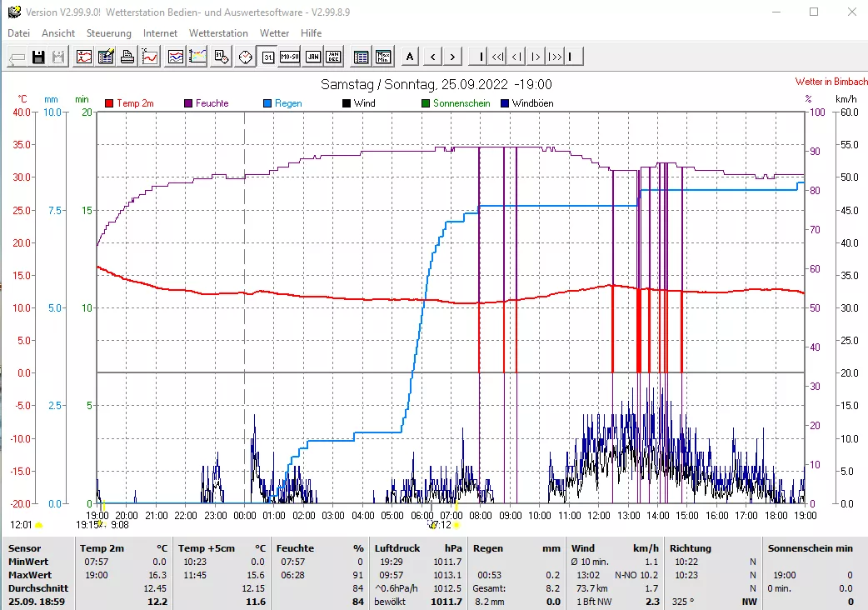This screenshot has height=610, width=868.
Task: Click the 'Wetter in Bimbach' label
Action: click(831, 82)
